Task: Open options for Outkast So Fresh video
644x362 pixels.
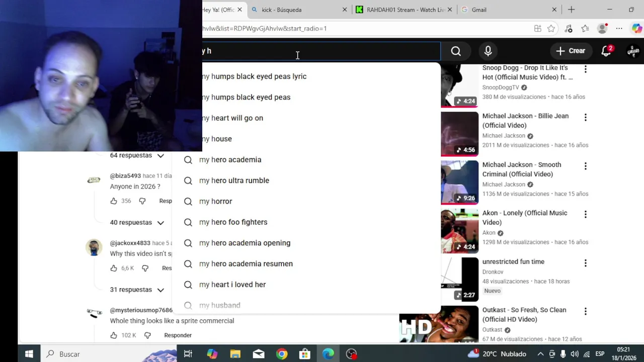Action: [585, 311]
